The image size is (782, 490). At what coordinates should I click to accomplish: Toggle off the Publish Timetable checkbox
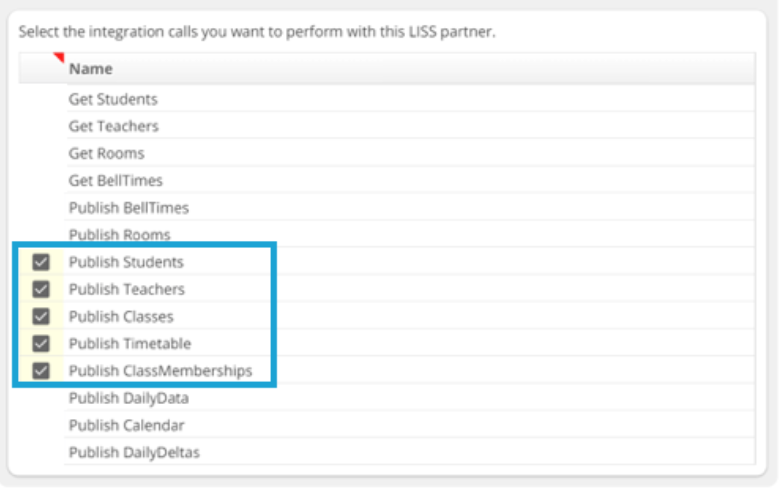click(41, 344)
